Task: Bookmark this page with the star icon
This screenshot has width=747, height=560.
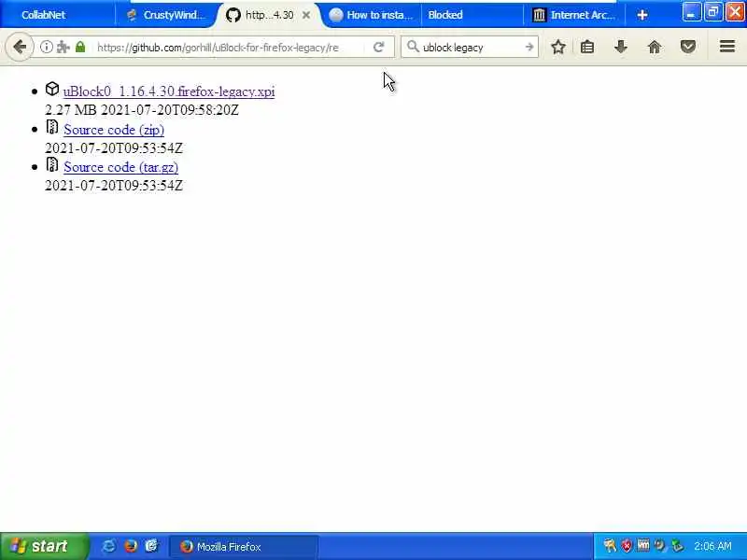Action: tap(558, 47)
